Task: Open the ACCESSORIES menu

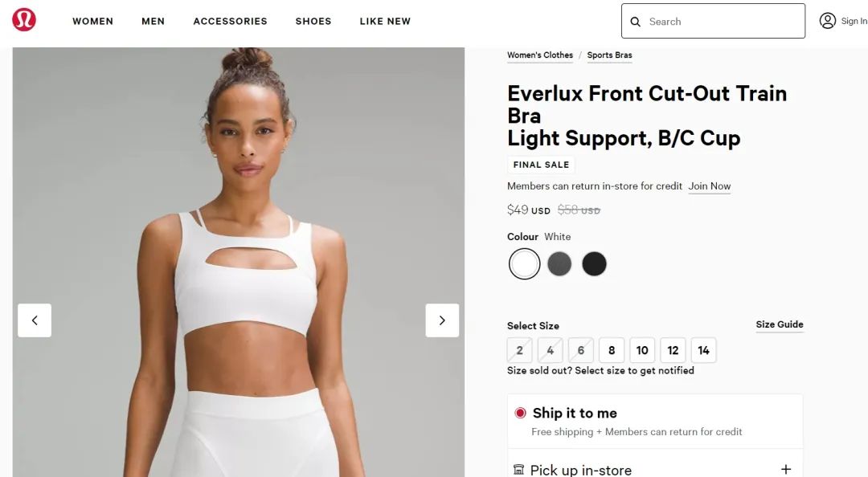Action: 231,21
